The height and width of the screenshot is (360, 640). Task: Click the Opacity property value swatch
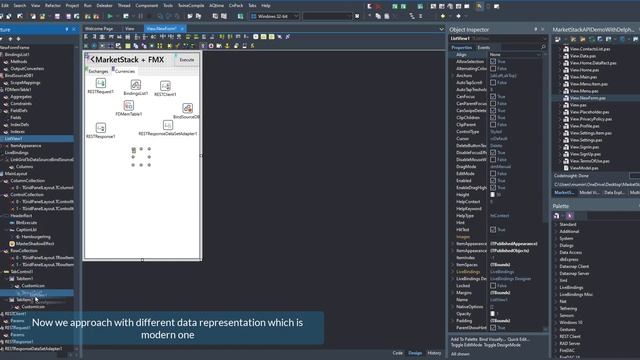[493, 314]
